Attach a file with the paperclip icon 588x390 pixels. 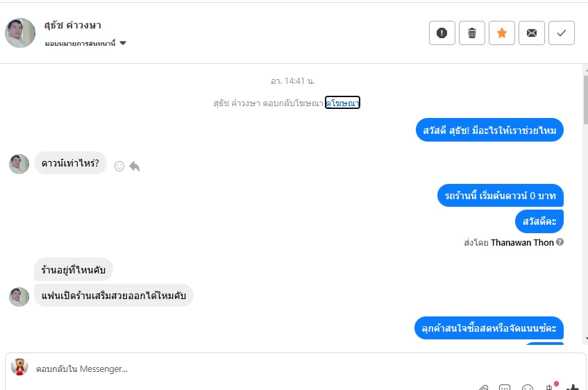483,388
